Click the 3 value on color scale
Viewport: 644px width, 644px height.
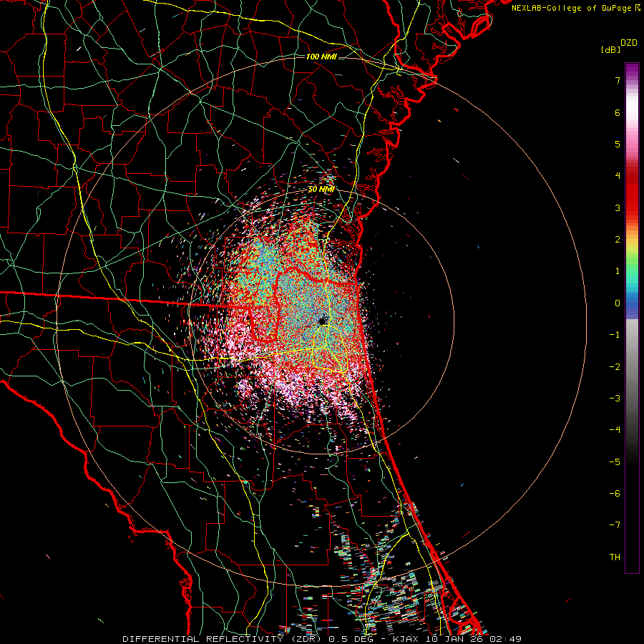tap(618, 208)
